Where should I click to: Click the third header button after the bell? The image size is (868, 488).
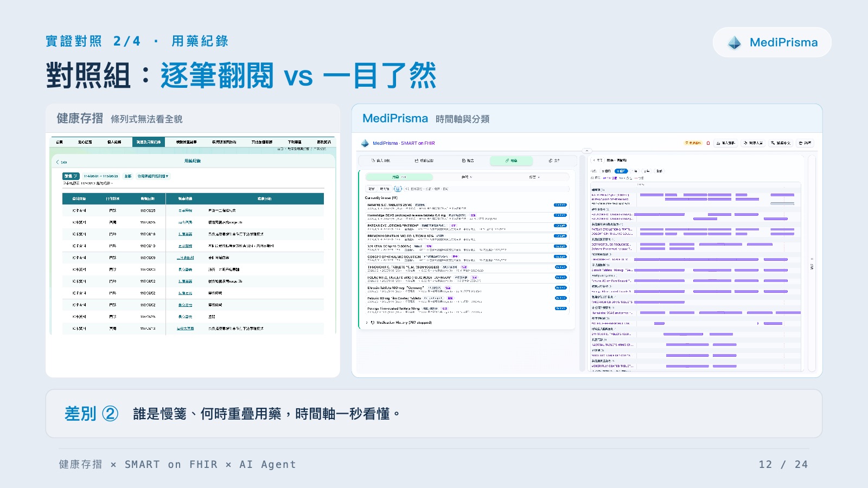[x=780, y=143]
